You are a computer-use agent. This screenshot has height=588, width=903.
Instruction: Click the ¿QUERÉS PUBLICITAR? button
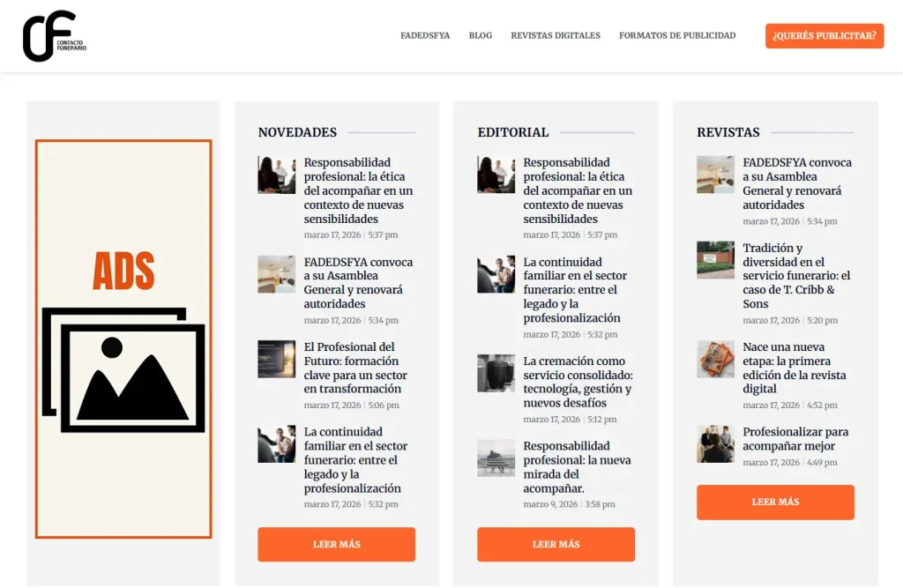coord(825,36)
